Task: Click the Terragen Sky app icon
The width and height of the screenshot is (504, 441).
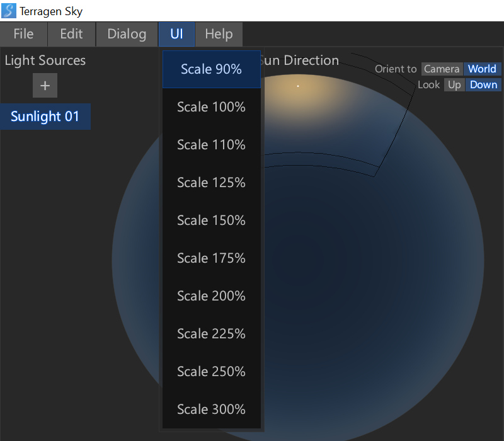Action: [x=9, y=11]
